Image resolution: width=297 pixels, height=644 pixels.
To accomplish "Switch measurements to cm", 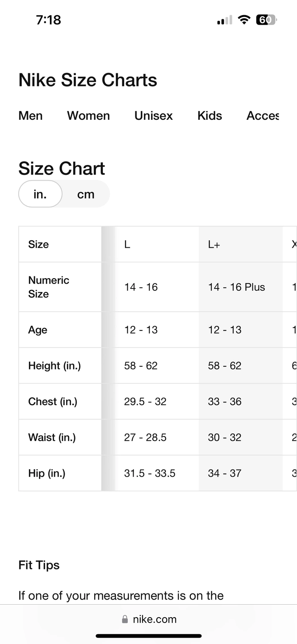I will pyautogui.click(x=86, y=194).
